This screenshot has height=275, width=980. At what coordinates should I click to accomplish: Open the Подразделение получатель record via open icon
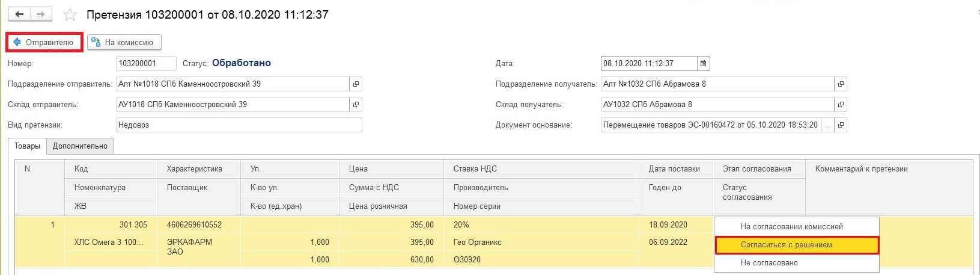coord(841,84)
